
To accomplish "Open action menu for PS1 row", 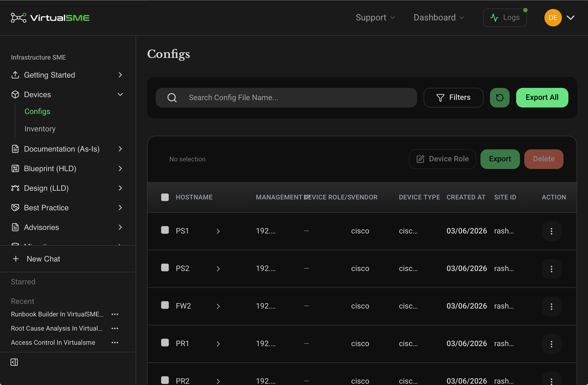I will click(x=552, y=231).
